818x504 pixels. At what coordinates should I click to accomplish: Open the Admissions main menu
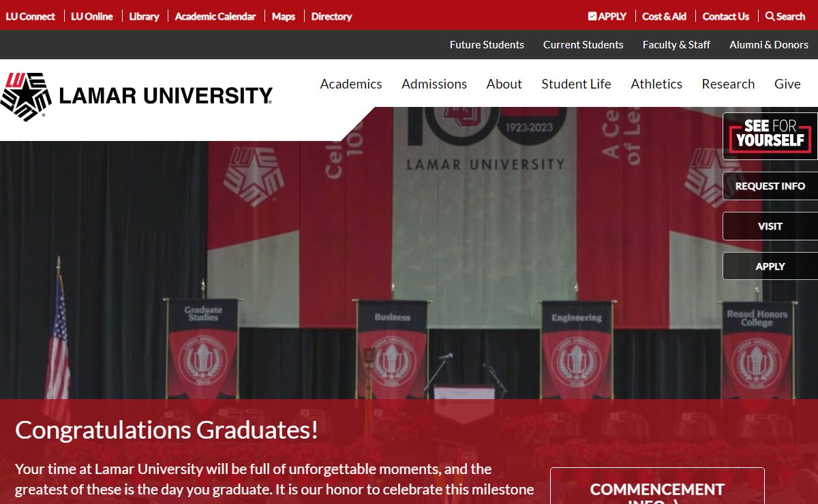click(x=434, y=84)
